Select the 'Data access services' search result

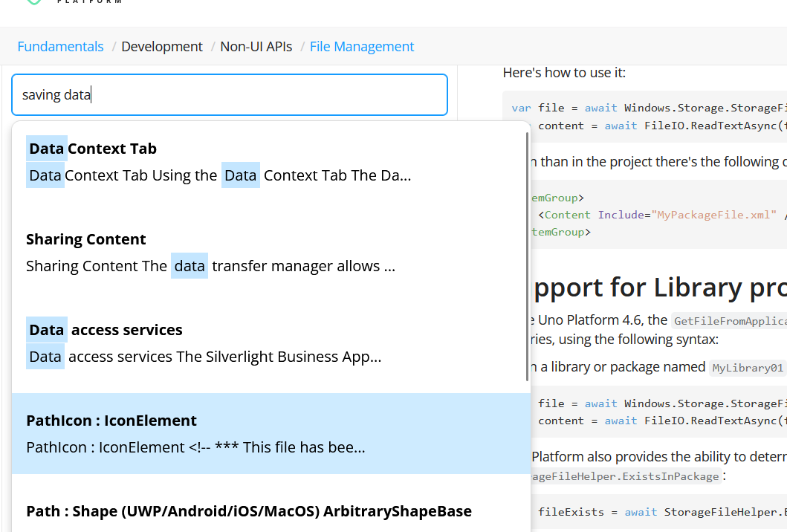coord(223,343)
